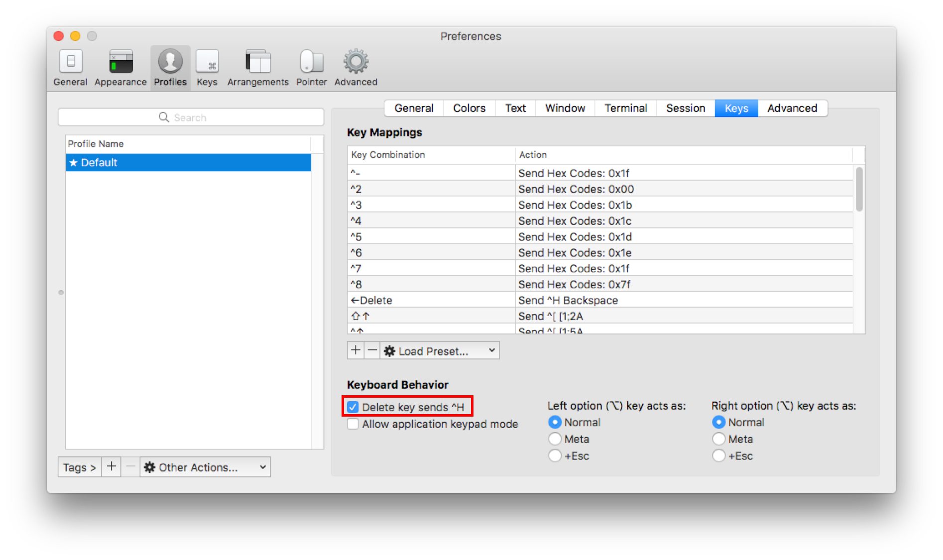Click the search magnifier in the profile filter

click(x=164, y=117)
